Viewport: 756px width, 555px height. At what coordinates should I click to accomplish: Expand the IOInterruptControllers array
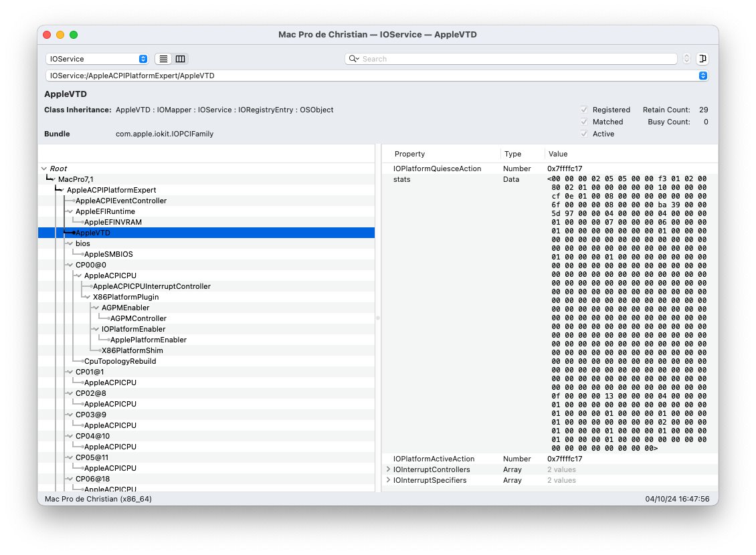pos(388,469)
